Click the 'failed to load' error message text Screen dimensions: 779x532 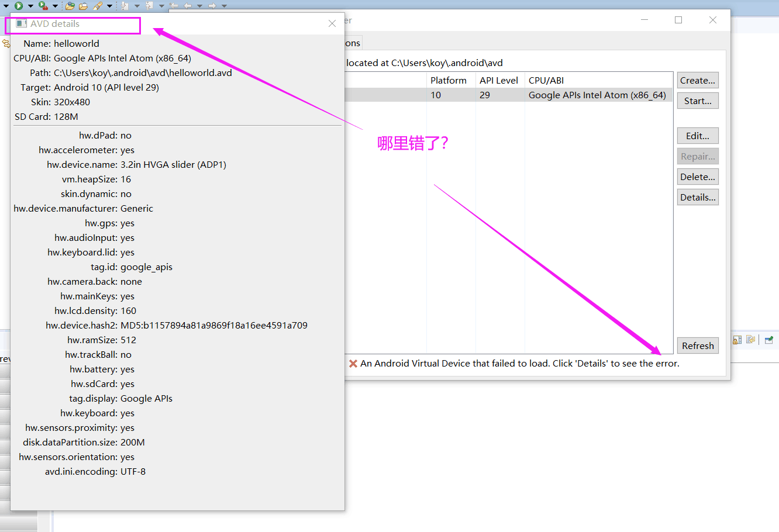[x=520, y=363]
